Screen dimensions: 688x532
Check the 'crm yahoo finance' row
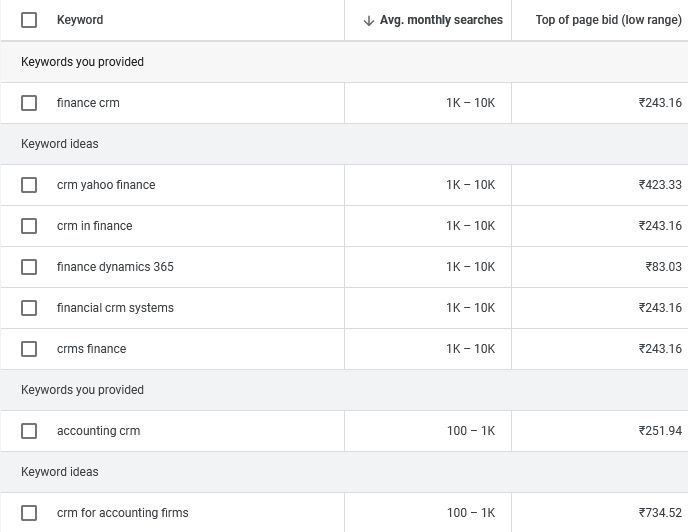29,185
